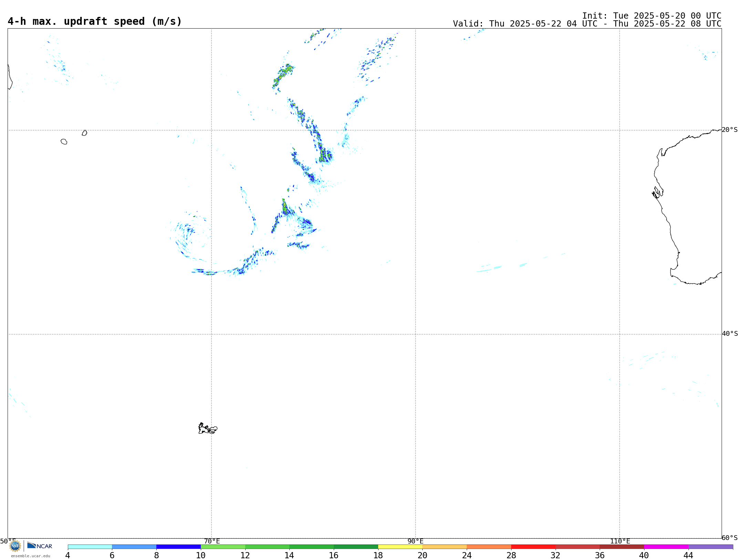Image resolution: width=744 pixels, height=560 pixels.
Task: Click the ensemble.ucar.edu text
Action: pyautogui.click(x=31, y=556)
